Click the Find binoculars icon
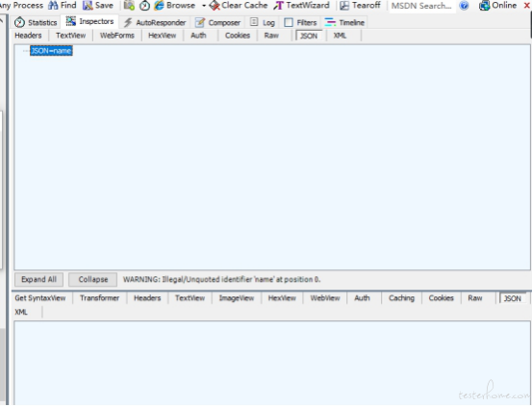Viewport: 532px width, 407px height. click(x=53, y=5)
